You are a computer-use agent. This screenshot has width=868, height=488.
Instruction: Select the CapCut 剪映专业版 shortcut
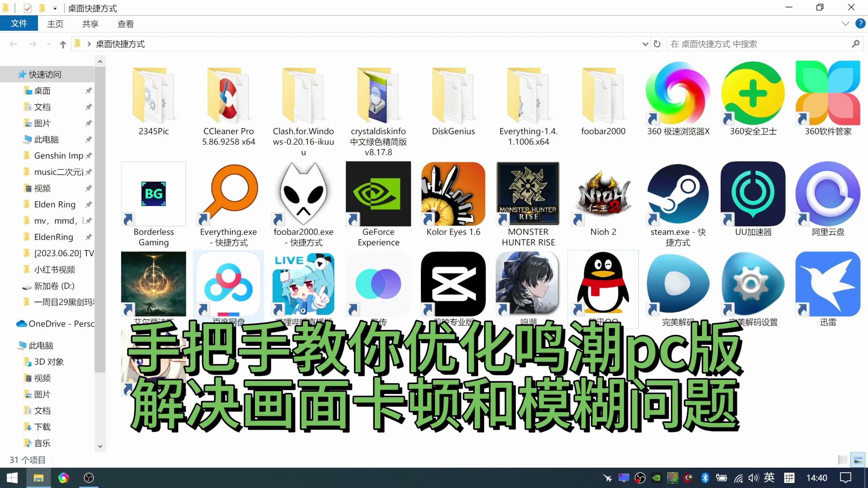coord(453,284)
